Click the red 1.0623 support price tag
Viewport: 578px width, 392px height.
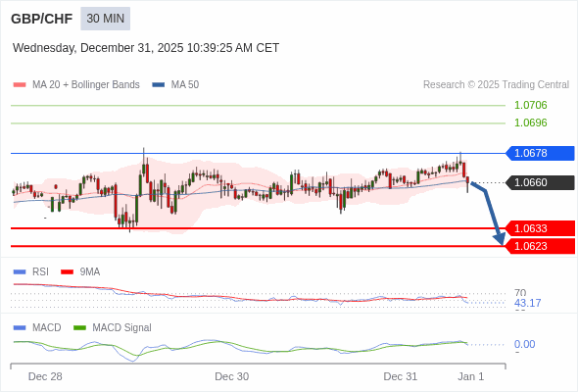click(x=540, y=246)
